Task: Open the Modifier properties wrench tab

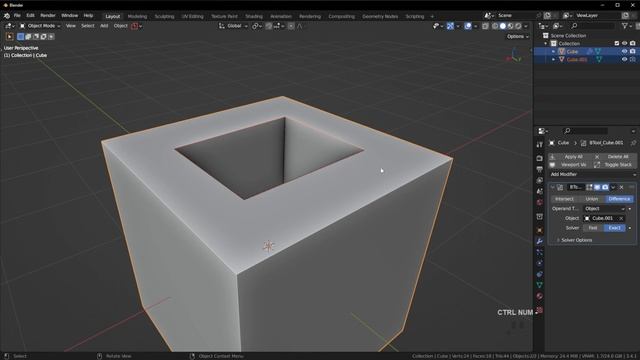Action: tap(540, 241)
